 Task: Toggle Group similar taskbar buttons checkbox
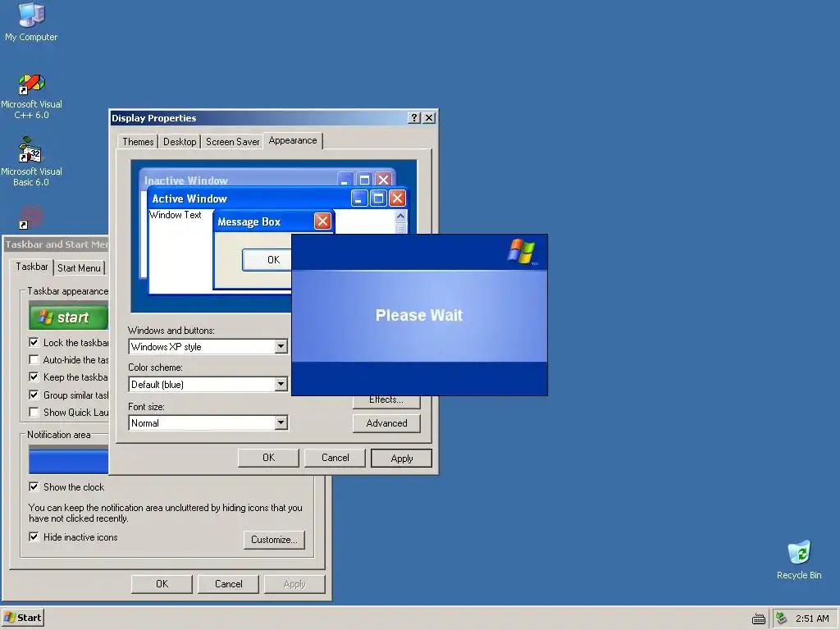34,395
